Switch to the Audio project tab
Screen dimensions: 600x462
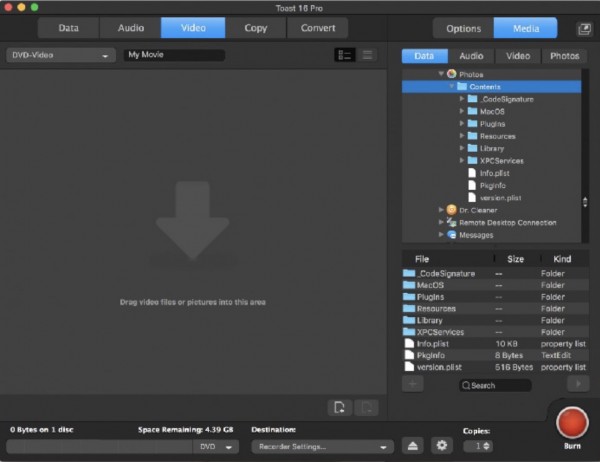click(130, 28)
